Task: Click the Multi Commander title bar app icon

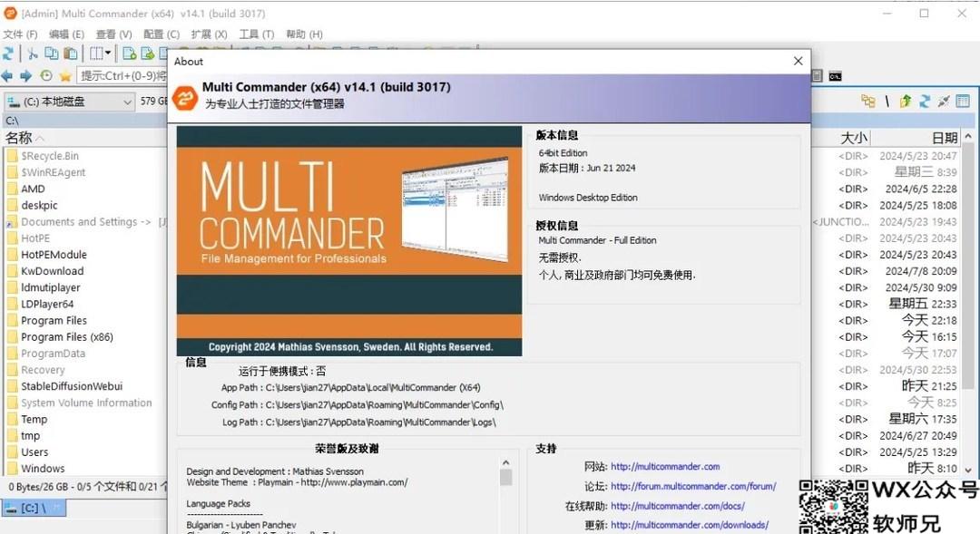Action: (x=11, y=13)
